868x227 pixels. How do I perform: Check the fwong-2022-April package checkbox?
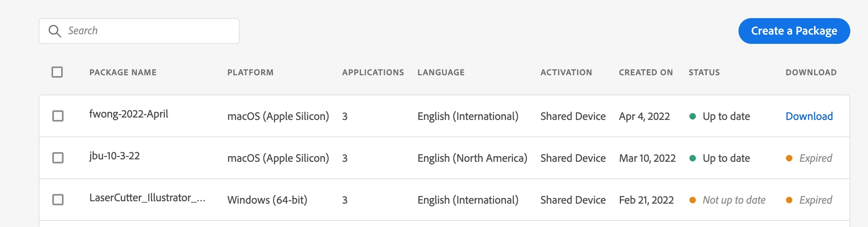[58, 116]
